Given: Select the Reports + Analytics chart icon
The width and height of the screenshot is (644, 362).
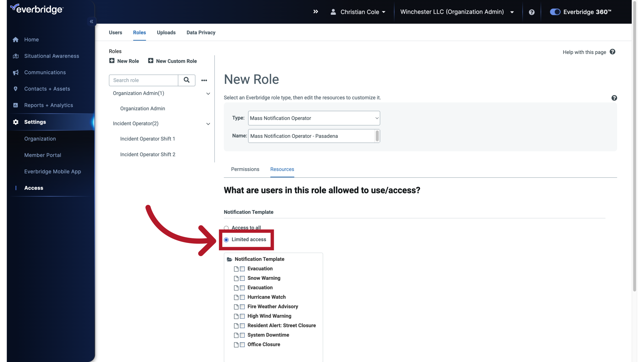Looking at the screenshot, I should tap(15, 105).
